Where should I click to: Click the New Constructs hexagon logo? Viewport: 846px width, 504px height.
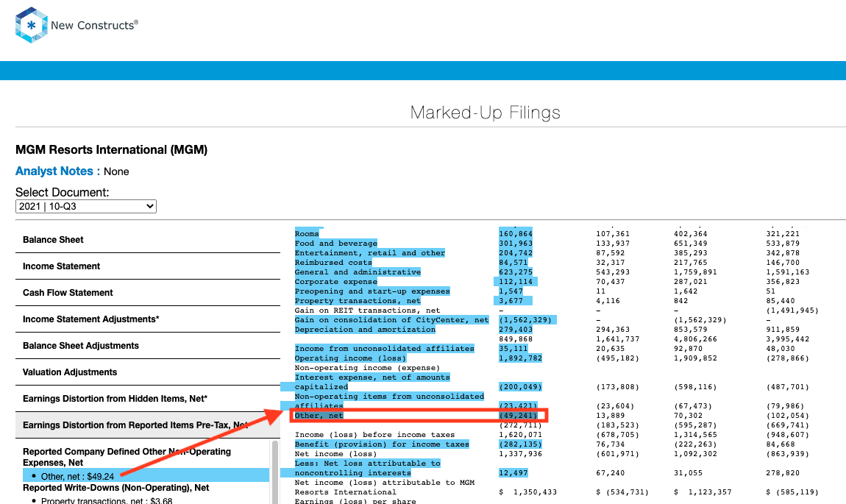tap(32, 25)
